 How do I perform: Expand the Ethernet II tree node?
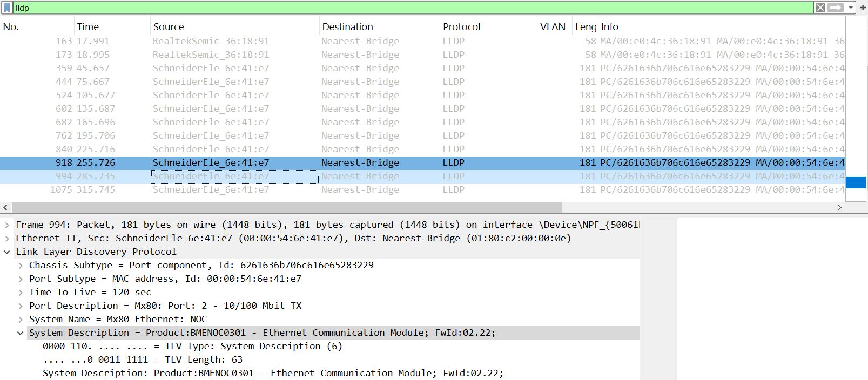[7, 238]
